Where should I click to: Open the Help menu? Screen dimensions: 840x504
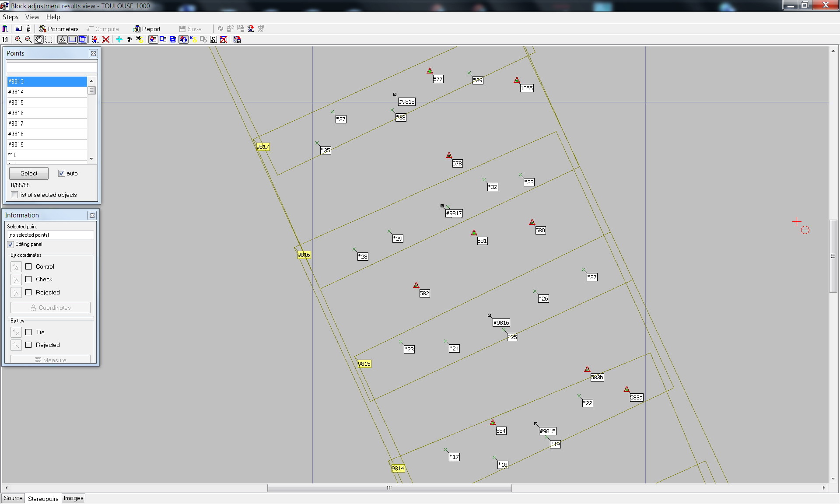(x=53, y=17)
